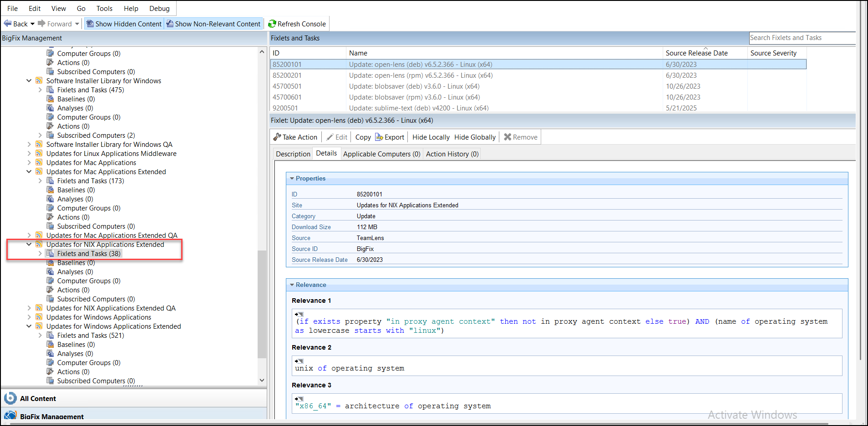Viewport: 868px width, 426px height.
Task: Switch to Applicable Computers (0) tab
Action: 381,154
